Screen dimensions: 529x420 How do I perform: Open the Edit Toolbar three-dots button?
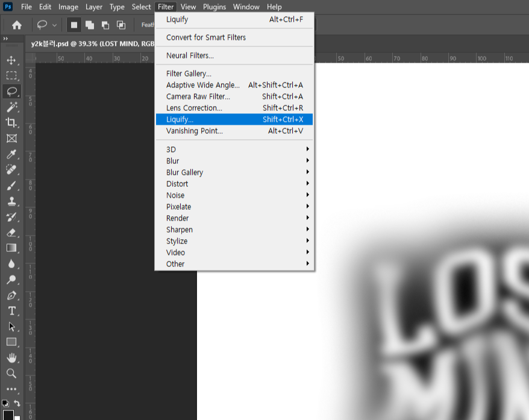pyautogui.click(x=11, y=389)
